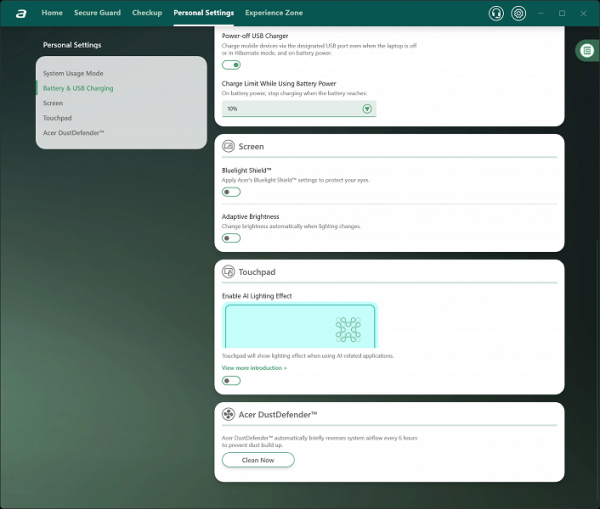Open the 10% charge limit dropdown

tap(298, 108)
